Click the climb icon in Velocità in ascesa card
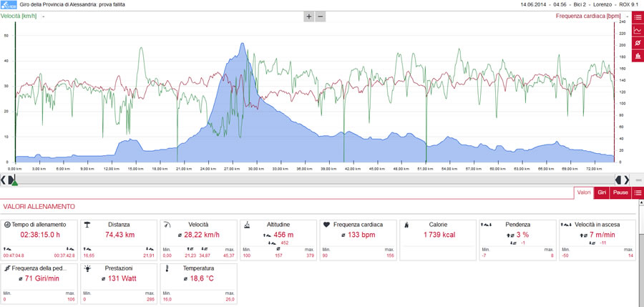 click(567, 225)
